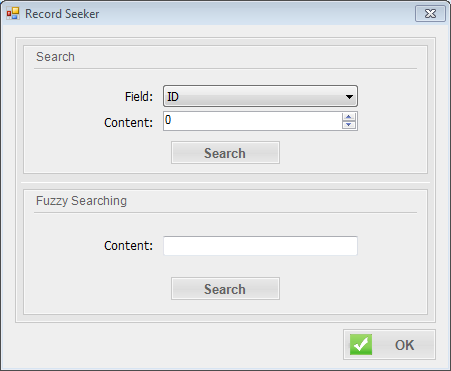Open the Field combo box showing ID
The image size is (451, 371).
point(260,96)
